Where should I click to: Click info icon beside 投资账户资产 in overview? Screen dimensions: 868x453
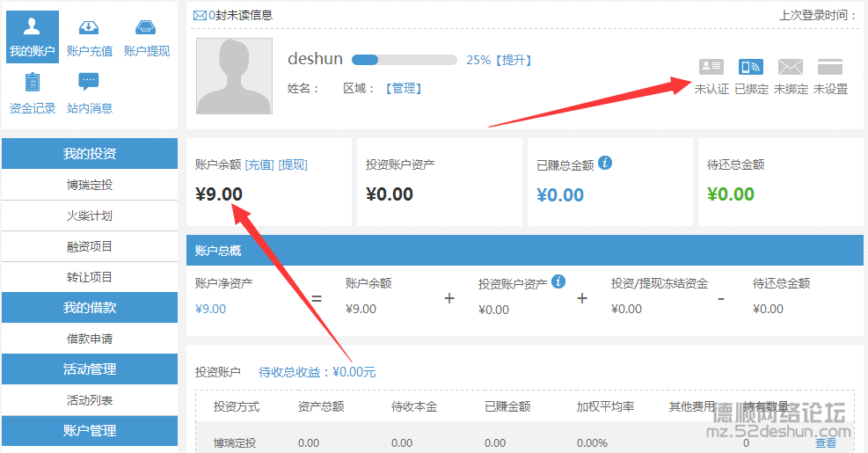(x=558, y=281)
